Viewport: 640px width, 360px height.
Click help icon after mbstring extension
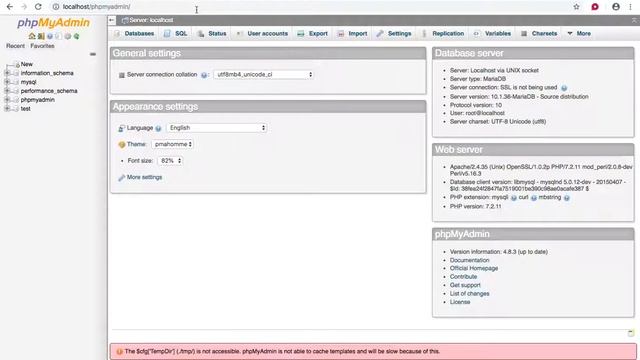tap(567, 198)
